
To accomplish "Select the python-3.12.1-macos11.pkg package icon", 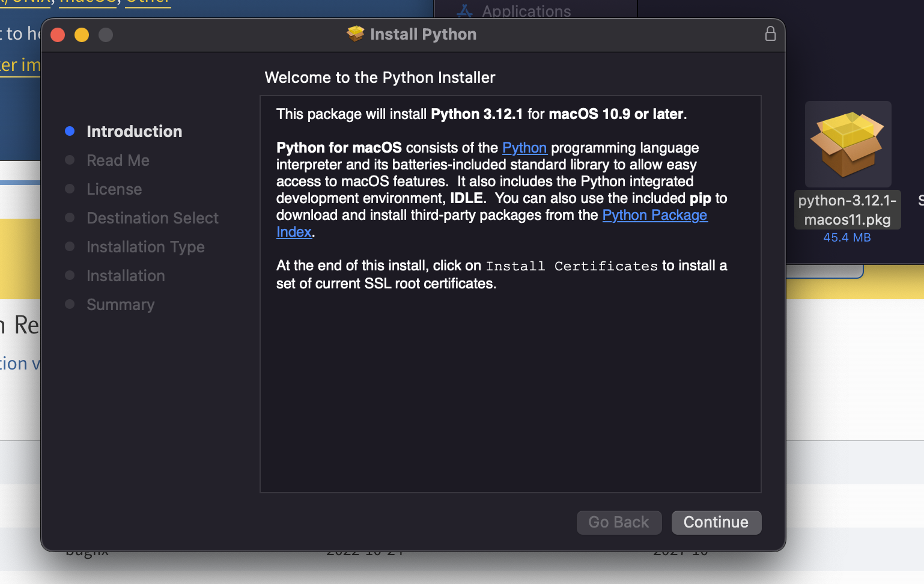I will [848, 144].
